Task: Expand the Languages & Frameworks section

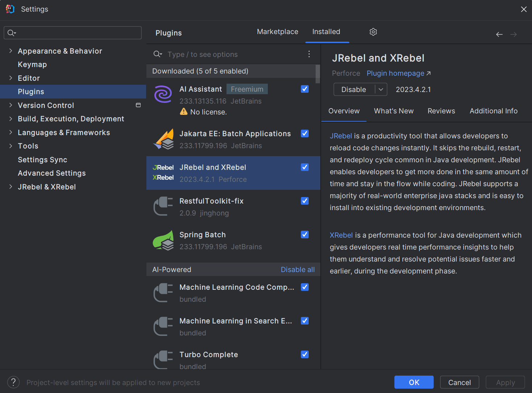Action: pyautogui.click(x=11, y=133)
